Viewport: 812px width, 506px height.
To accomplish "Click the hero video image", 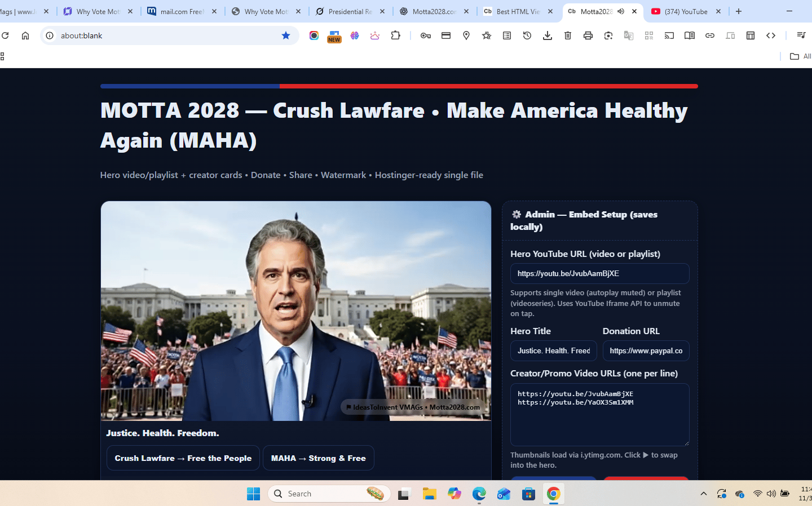I will 296,311.
